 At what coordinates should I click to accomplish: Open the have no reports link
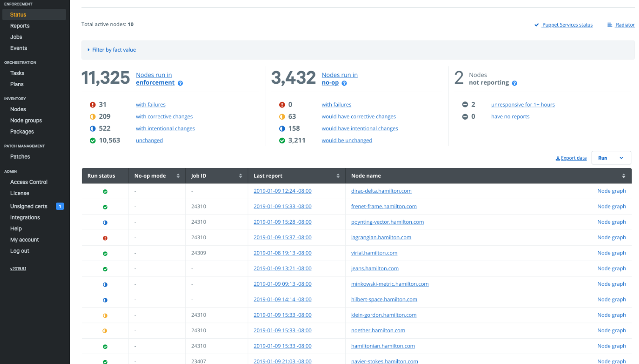[x=510, y=117]
